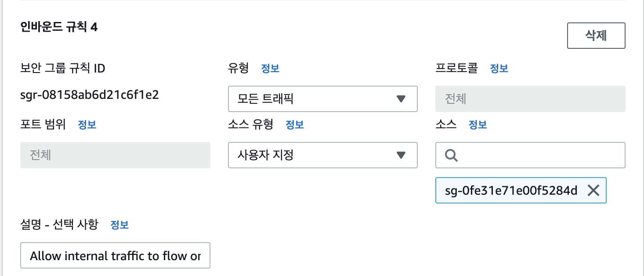Remove the sg-0fe31e71e00f5284d source tag
Image resolution: width=644 pixels, height=276 pixels.
point(593,190)
